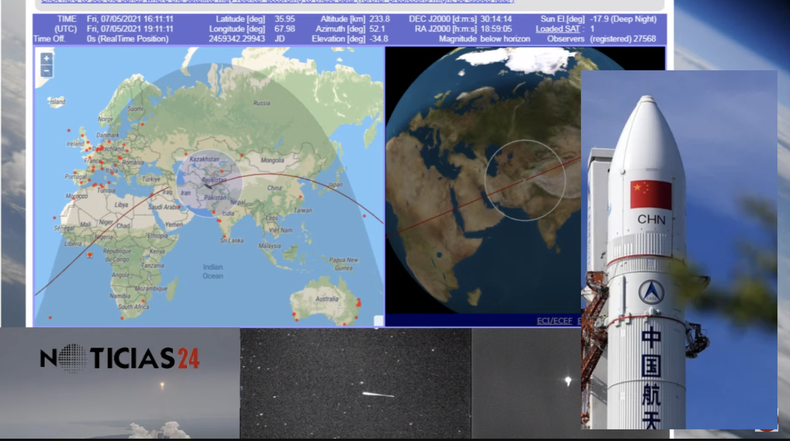Click the map zoom in plus button
Viewport: 790px width, 441px height.
pyautogui.click(x=46, y=59)
